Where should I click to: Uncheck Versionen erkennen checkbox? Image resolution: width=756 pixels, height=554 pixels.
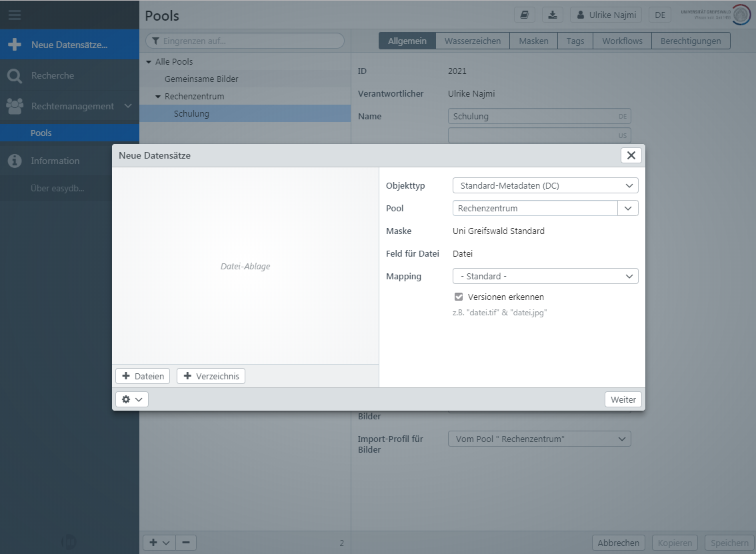click(x=459, y=297)
